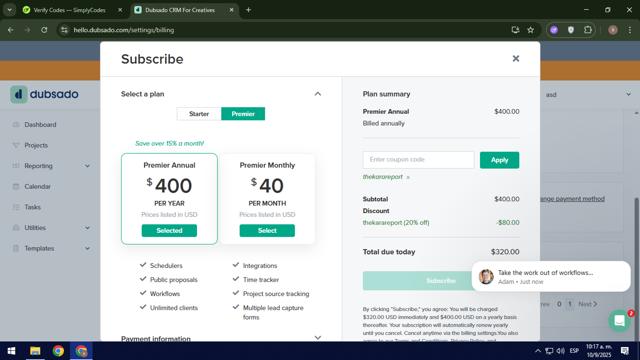The height and width of the screenshot is (360, 640).
Task: Click the Selected button on Premier Annual
Action: point(169,231)
